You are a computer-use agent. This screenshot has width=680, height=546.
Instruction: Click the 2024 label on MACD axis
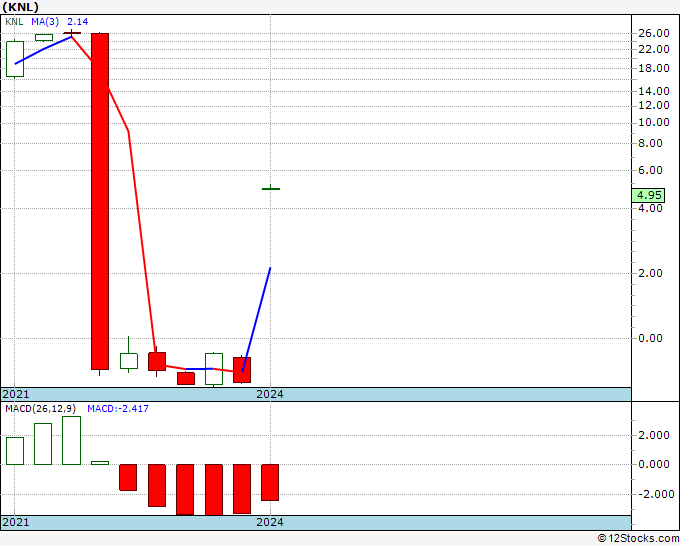tap(270, 522)
